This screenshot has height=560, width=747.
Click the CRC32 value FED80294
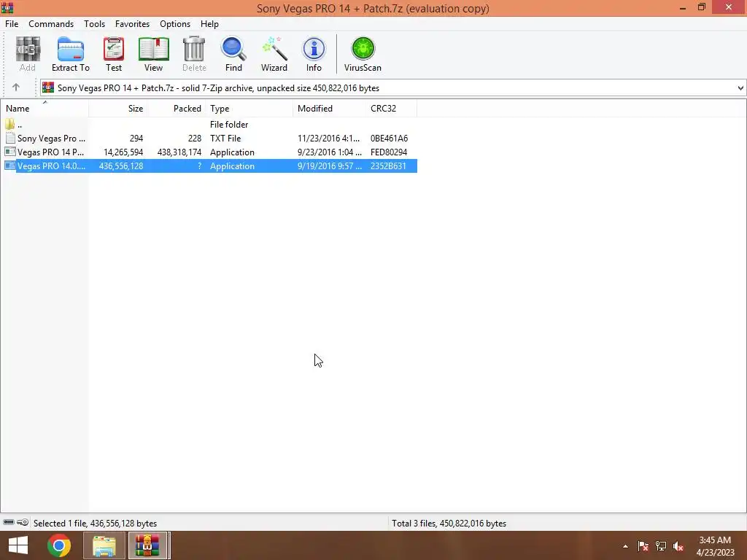389,152
